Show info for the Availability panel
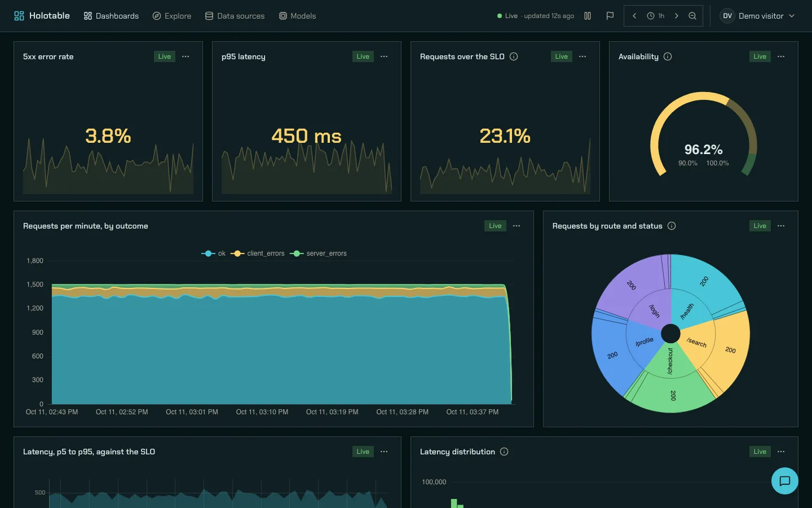 pyautogui.click(x=668, y=56)
